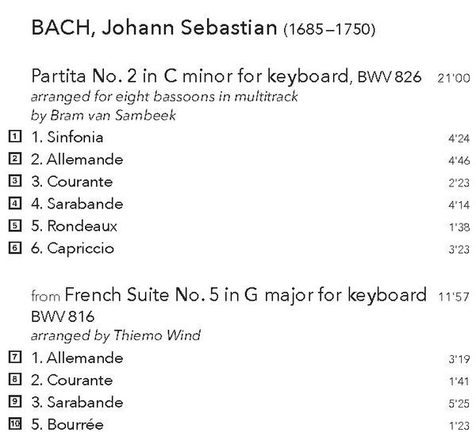Image resolution: width=476 pixels, height=448 pixels.
Task: Click the 21'00 total duration
Action: click(454, 78)
